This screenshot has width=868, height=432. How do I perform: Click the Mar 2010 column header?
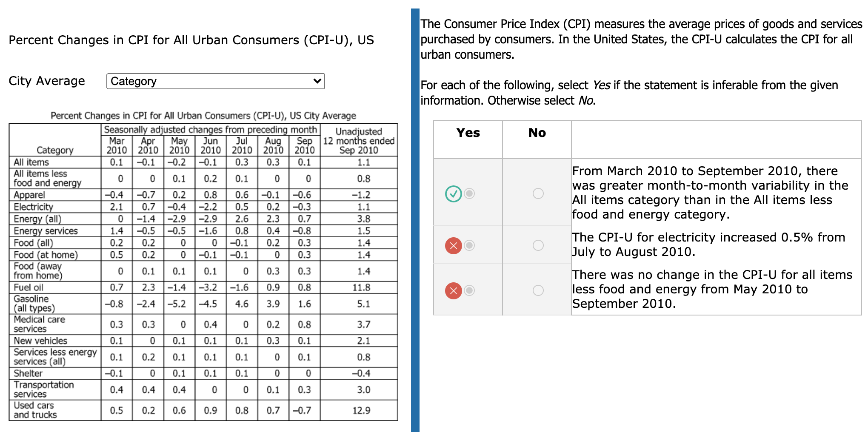(x=117, y=145)
